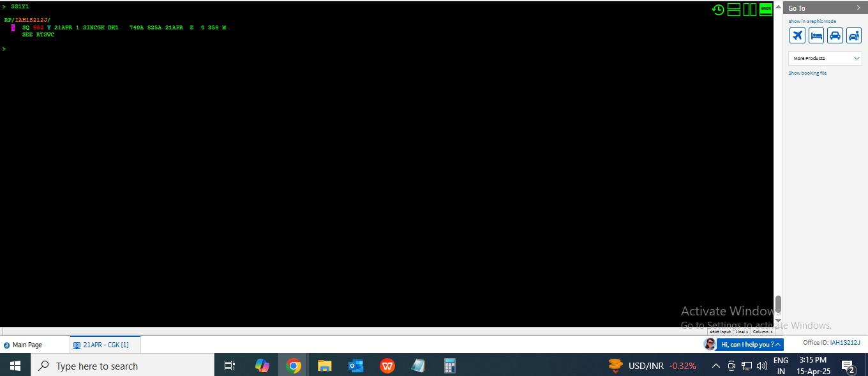
Task: Select the 21APR - CGK [1] tab
Action: coord(105,345)
